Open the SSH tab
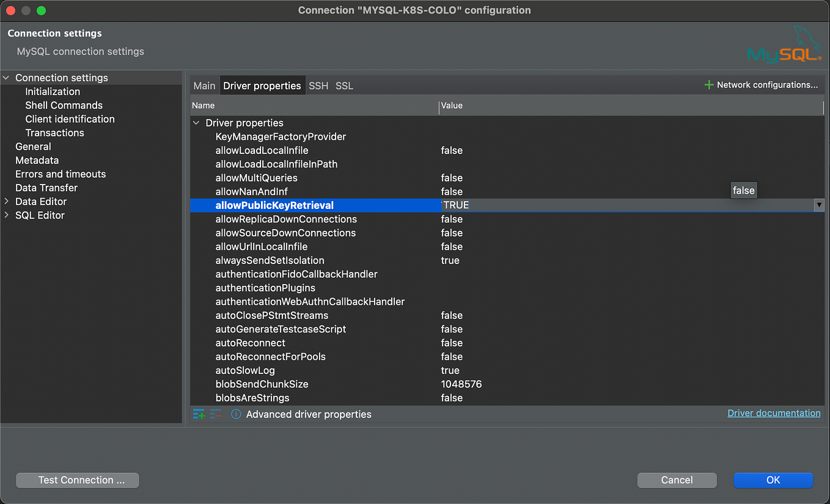The height and width of the screenshot is (504, 830). point(318,86)
